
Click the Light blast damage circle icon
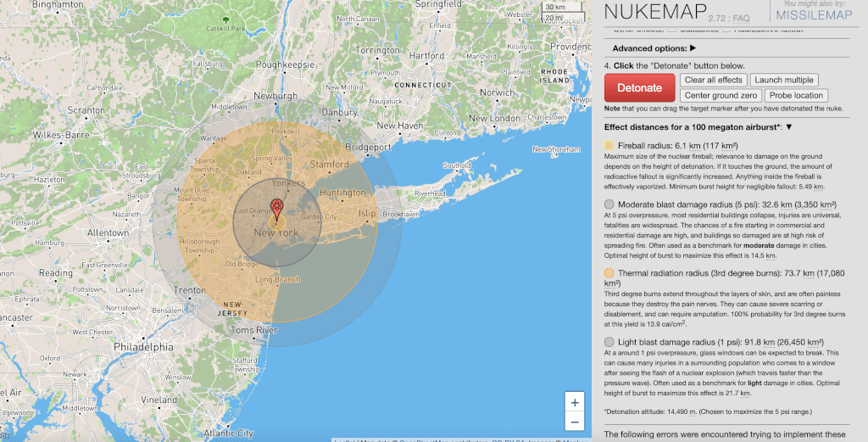click(609, 341)
